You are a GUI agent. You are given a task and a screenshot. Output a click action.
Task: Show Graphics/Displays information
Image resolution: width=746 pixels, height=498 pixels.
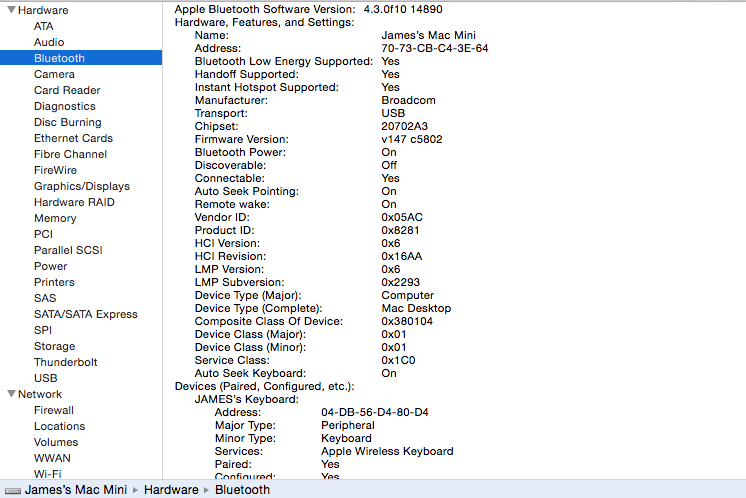pos(82,186)
